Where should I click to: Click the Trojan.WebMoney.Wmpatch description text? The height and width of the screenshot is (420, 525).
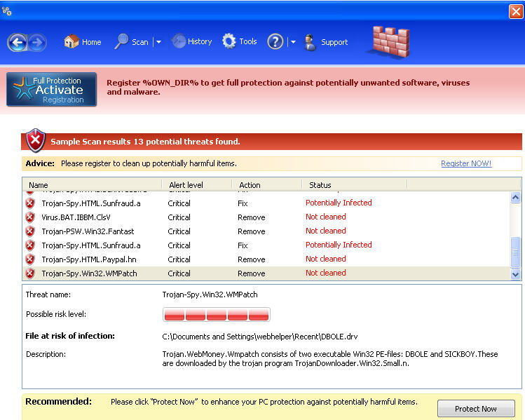click(x=330, y=359)
